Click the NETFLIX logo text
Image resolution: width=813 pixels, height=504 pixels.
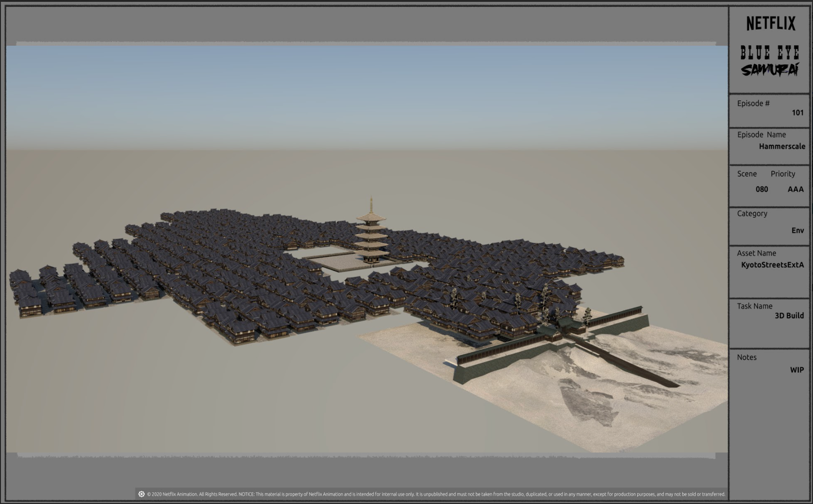[771, 23]
